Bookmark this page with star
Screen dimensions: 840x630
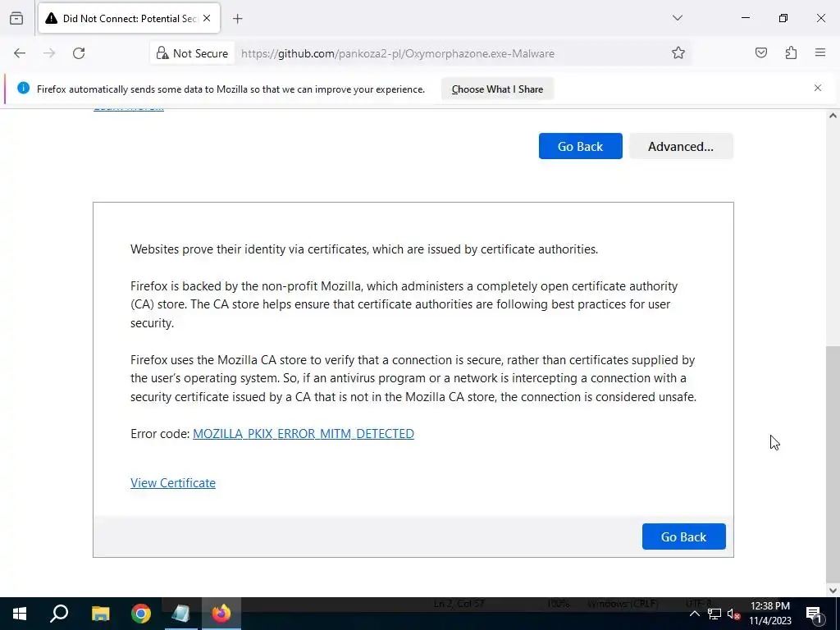tap(678, 53)
